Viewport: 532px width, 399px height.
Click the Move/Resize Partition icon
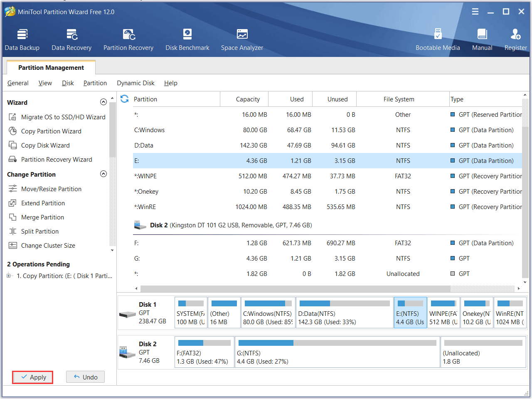12,189
